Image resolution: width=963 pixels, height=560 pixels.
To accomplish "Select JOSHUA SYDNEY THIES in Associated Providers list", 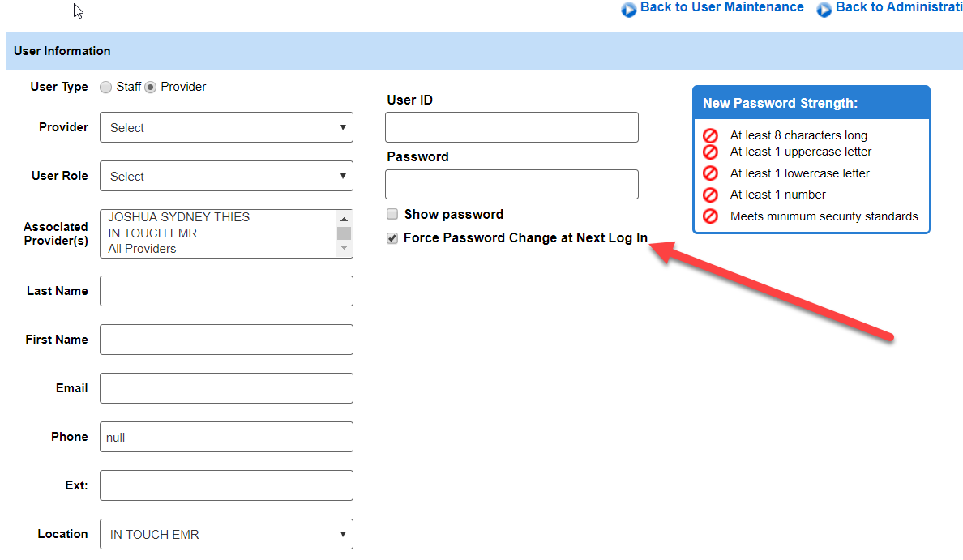I will 179,217.
